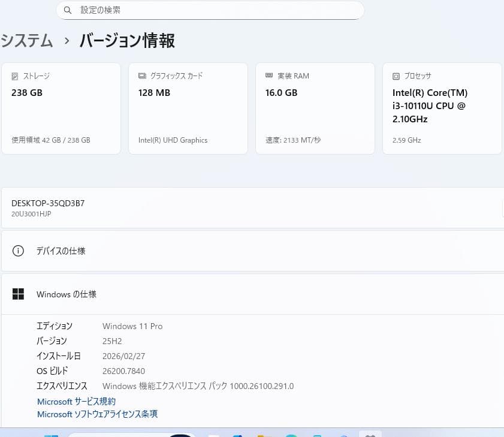Select the 25H2 version value
504x437 pixels.
click(112, 341)
